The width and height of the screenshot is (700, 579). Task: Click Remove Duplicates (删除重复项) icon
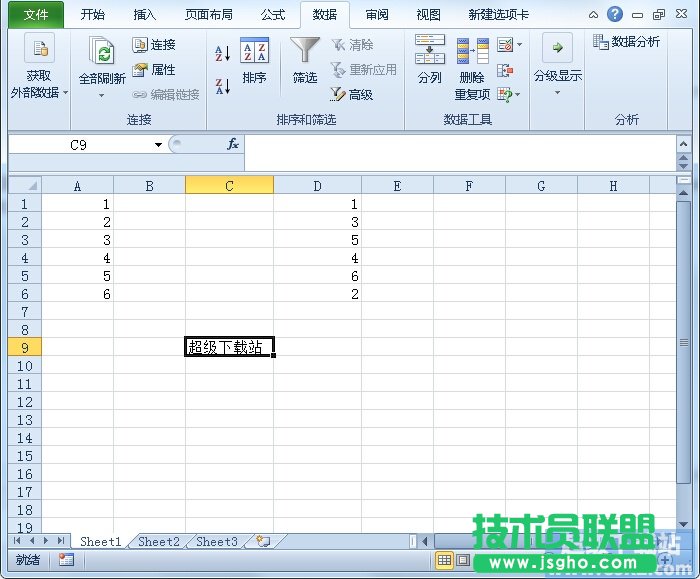point(472,61)
